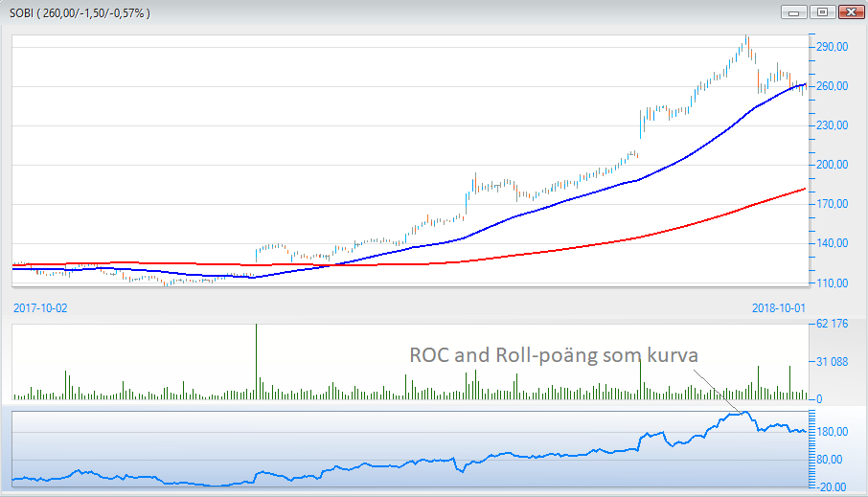The height and width of the screenshot is (497, 868).
Task: Maximize the SOBI chart window
Action: tap(823, 12)
